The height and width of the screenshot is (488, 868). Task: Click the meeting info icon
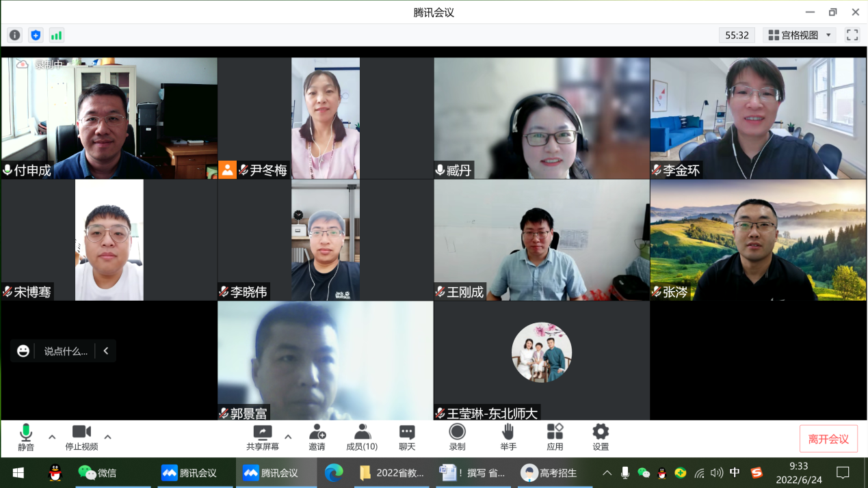(15, 36)
